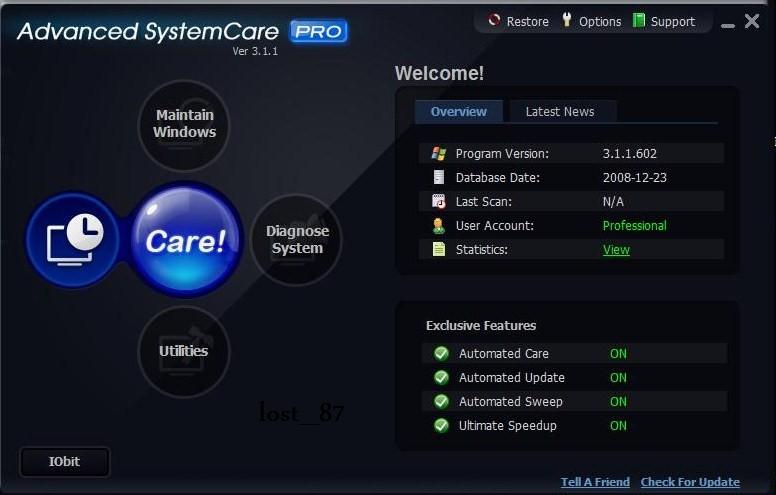
Task: Click the Professional user account status
Action: click(x=634, y=226)
